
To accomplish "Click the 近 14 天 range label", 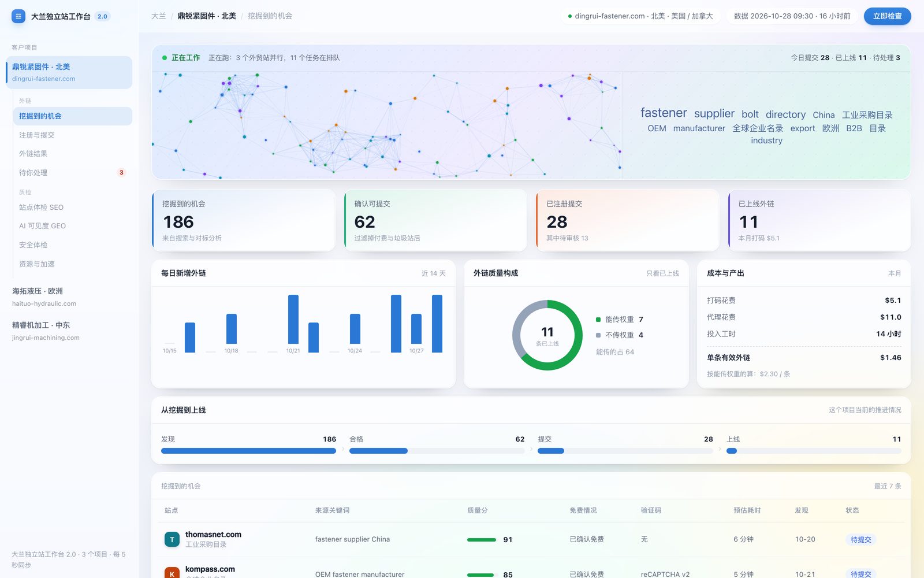I will pyautogui.click(x=434, y=273).
